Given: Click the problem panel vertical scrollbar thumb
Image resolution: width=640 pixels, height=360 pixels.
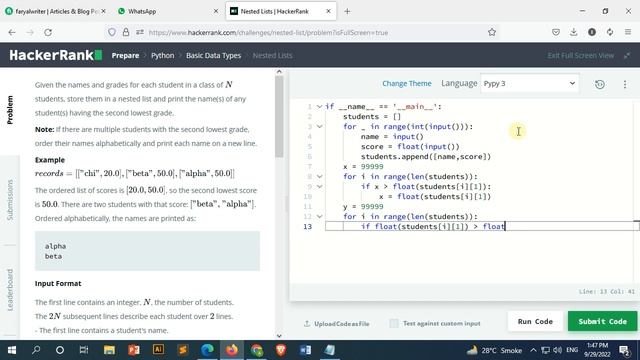Looking at the screenshot, I should [279, 117].
